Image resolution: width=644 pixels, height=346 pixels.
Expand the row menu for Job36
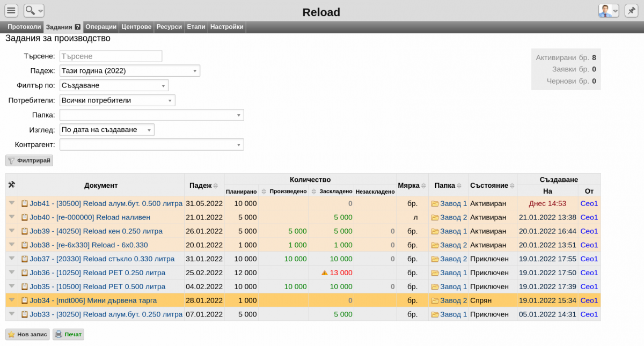tap(12, 272)
